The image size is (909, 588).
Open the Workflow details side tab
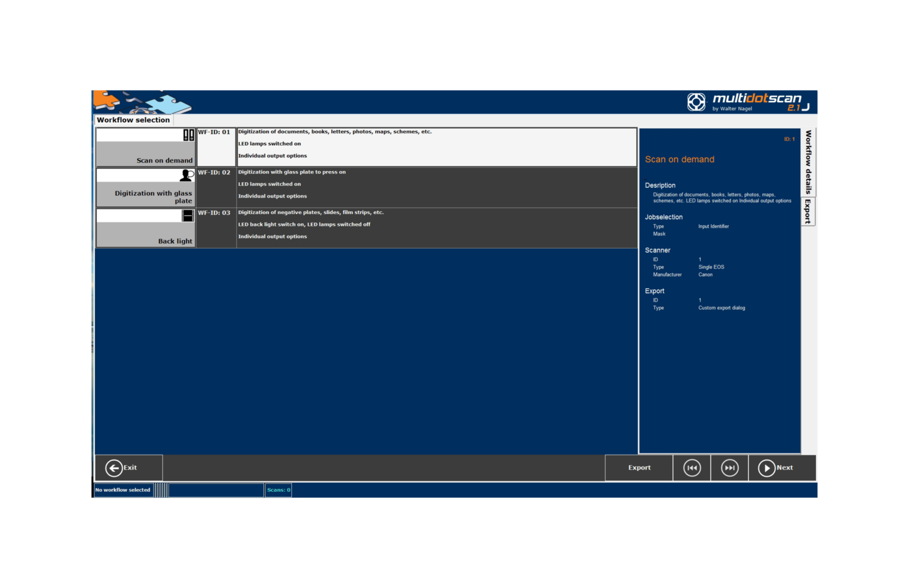click(x=808, y=162)
